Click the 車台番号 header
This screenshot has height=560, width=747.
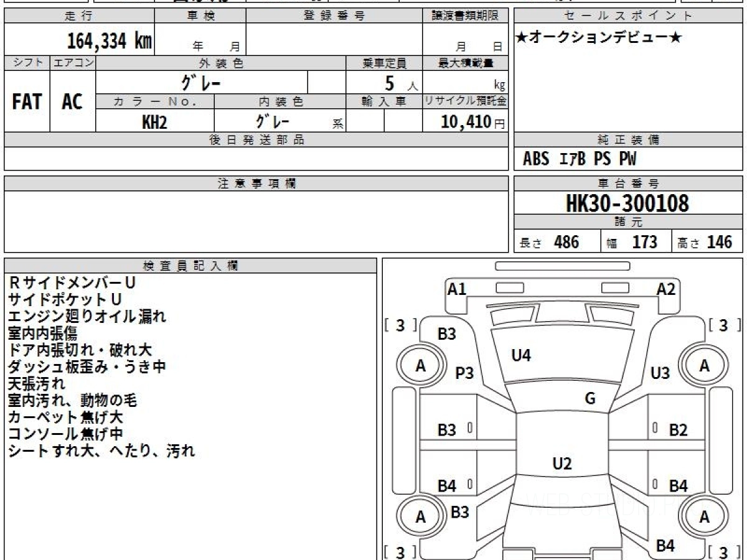point(628,184)
